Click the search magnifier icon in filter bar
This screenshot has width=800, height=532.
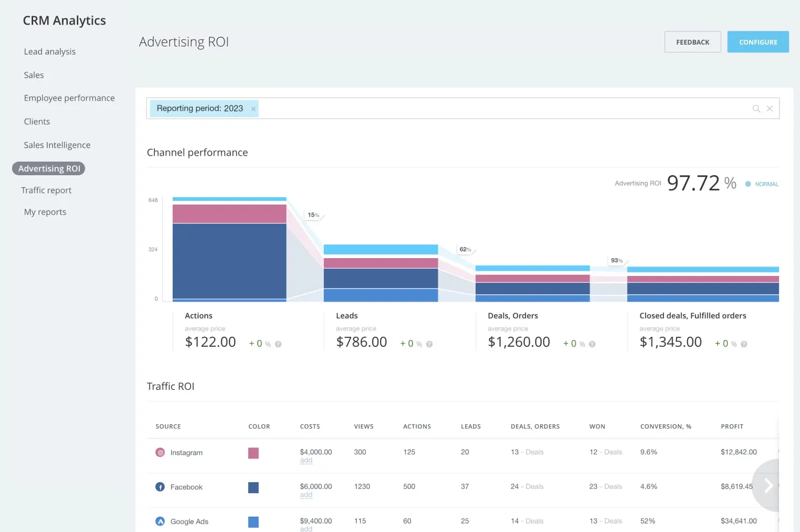point(756,109)
